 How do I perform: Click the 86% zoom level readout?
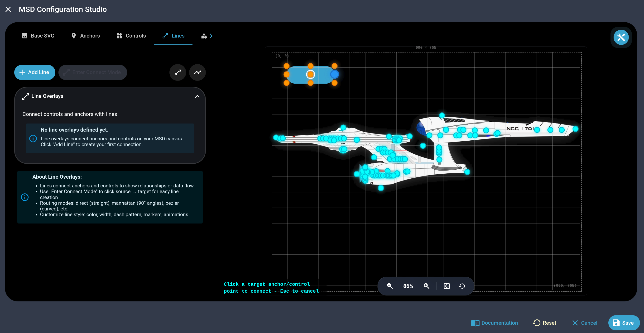pos(408,286)
